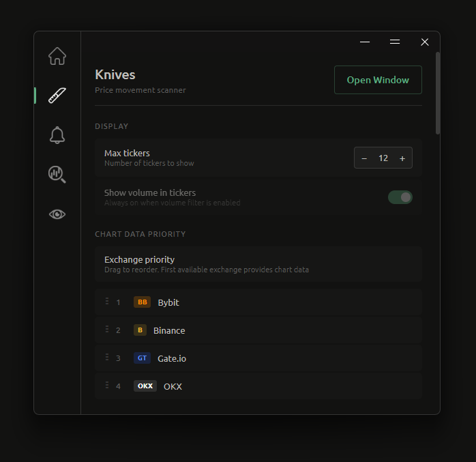Click priority number 3 beside Gate.io
The width and height of the screenshot is (476, 462).
coord(118,358)
